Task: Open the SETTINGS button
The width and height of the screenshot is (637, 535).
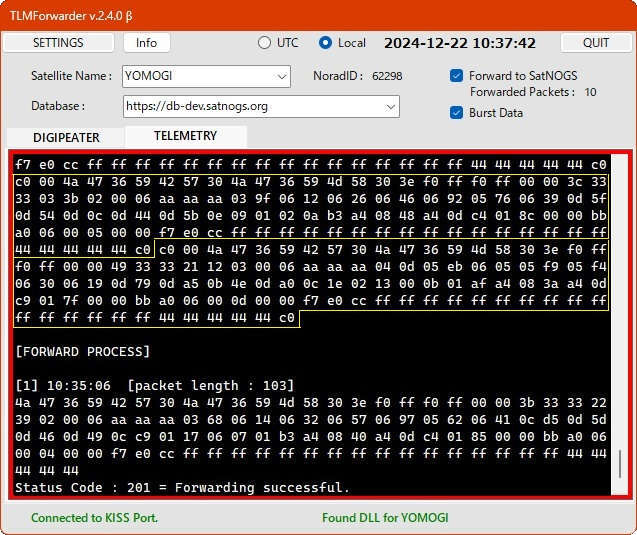Action: click(x=58, y=43)
